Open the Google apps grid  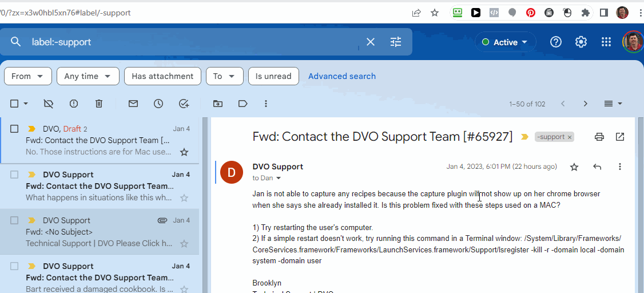coord(606,42)
